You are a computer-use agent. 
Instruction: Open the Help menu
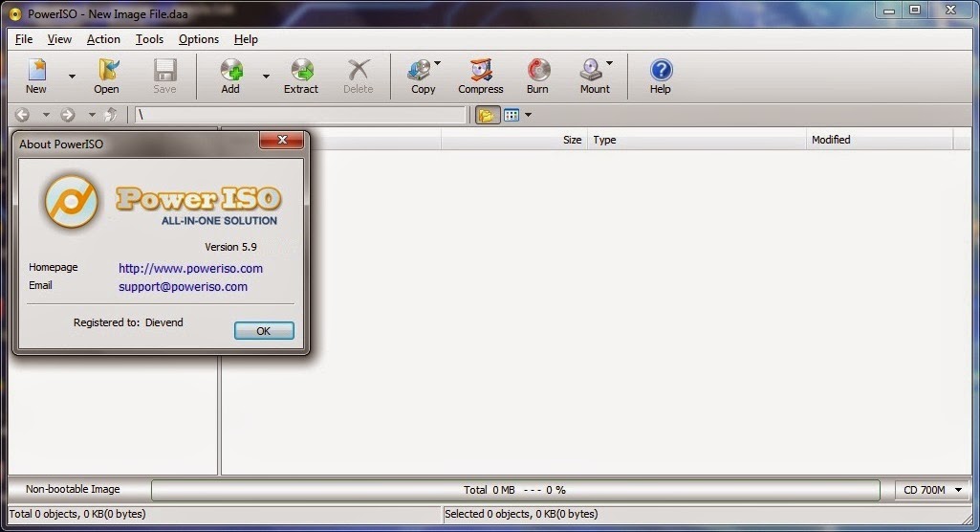[x=246, y=39]
